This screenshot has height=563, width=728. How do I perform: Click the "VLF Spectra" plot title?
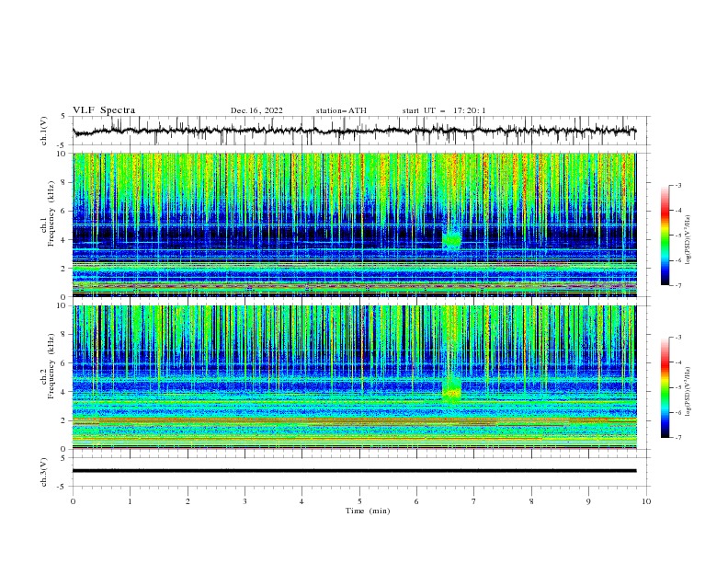pyautogui.click(x=104, y=110)
